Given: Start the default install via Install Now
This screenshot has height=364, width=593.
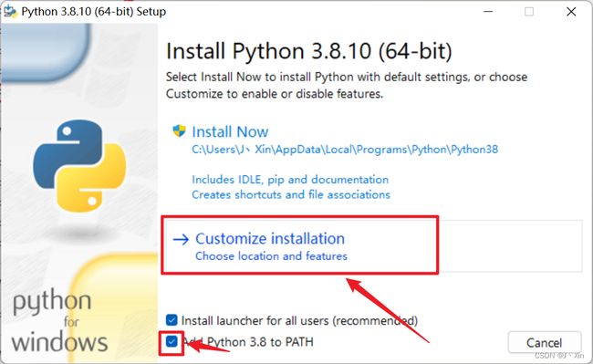Looking at the screenshot, I should pyautogui.click(x=230, y=132).
